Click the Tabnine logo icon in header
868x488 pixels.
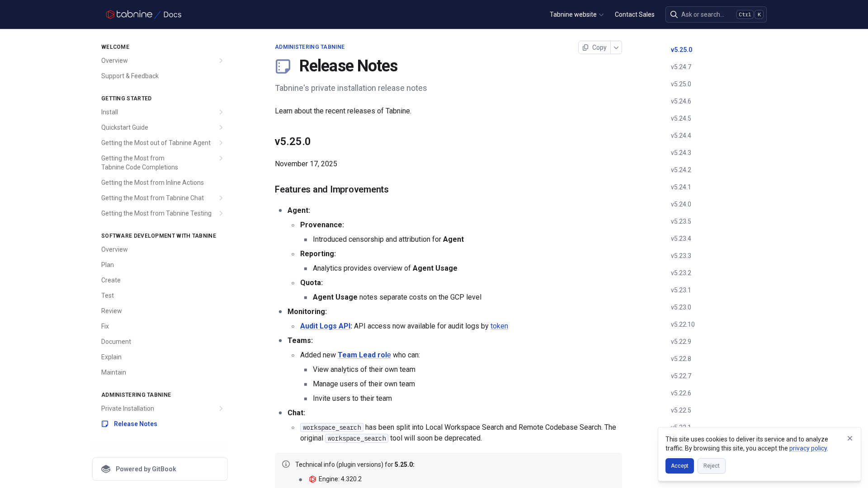point(110,14)
